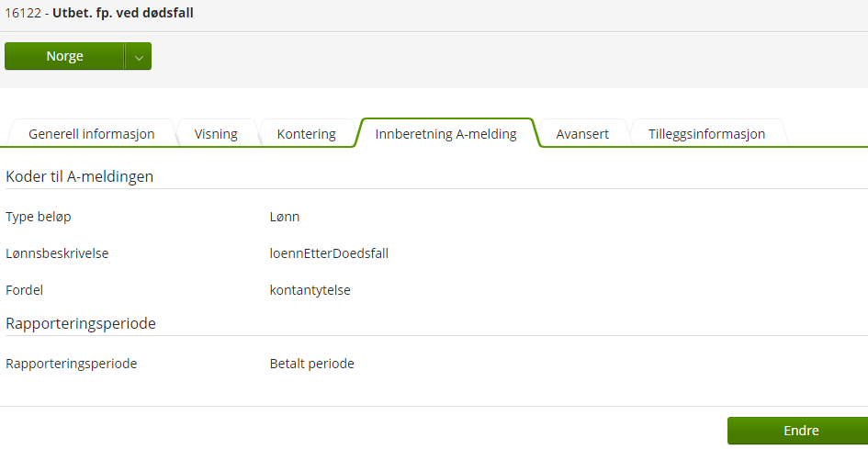
Task: Go to the Kontering tab
Action: [x=306, y=134]
